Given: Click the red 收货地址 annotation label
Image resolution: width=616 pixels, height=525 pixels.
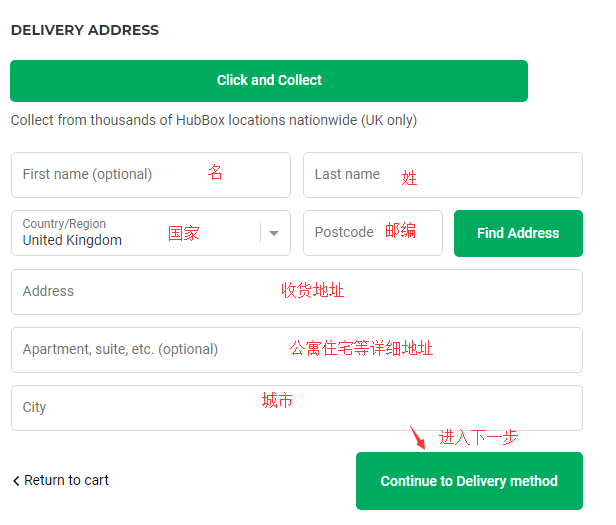Looking at the screenshot, I should pyautogui.click(x=312, y=290).
